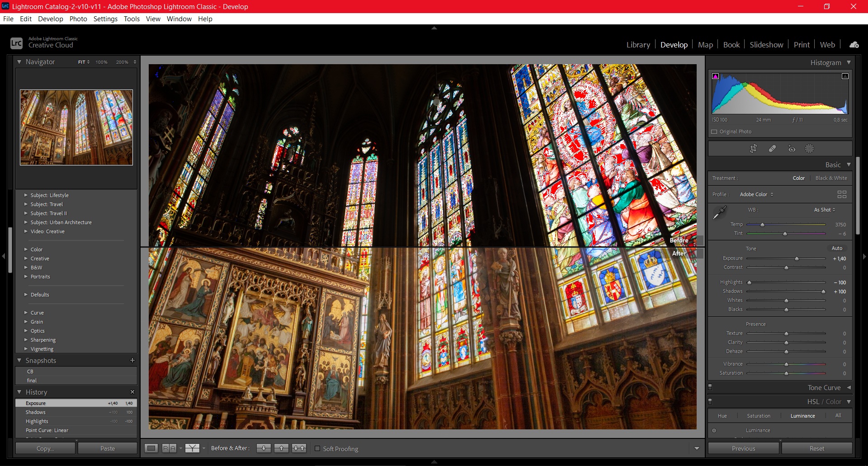Viewport: 868px width, 466px height.
Task: Collapse the Histogram panel
Action: click(849, 62)
